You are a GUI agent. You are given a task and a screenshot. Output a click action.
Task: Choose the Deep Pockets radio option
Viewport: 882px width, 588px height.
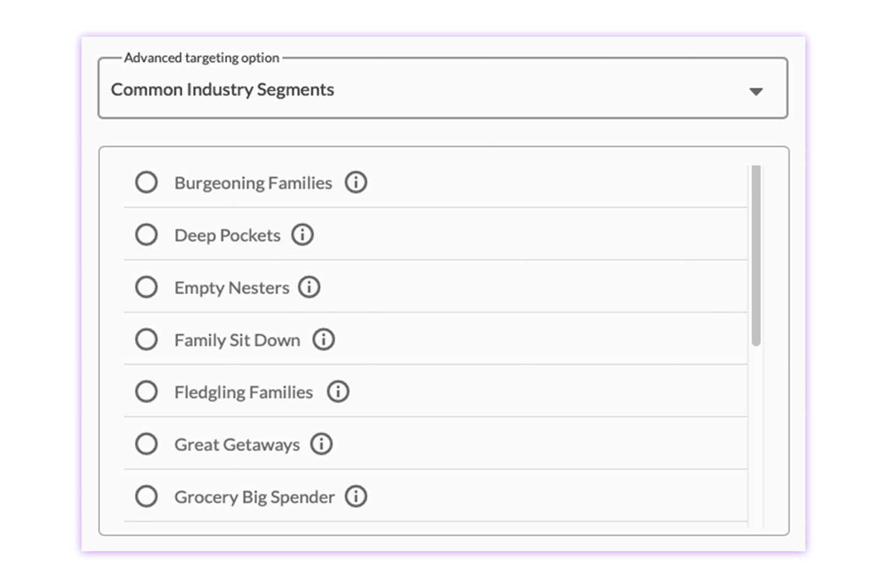point(146,235)
